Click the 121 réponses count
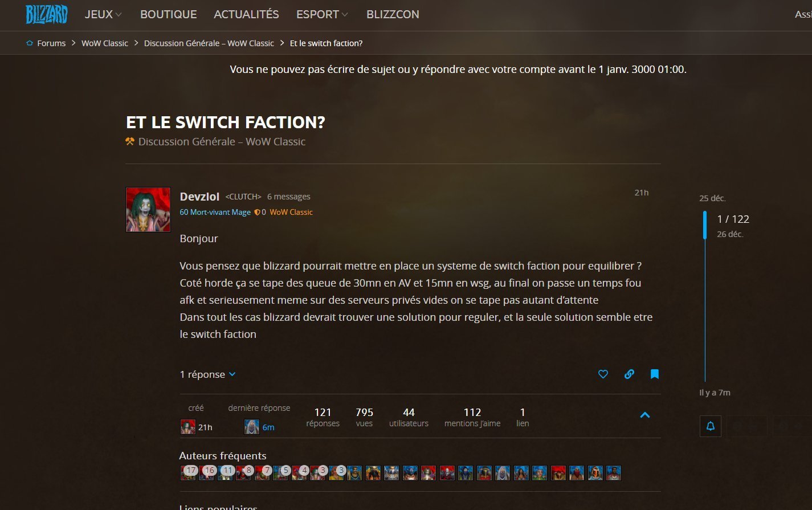This screenshot has width=812, height=510. coord(323,417)
